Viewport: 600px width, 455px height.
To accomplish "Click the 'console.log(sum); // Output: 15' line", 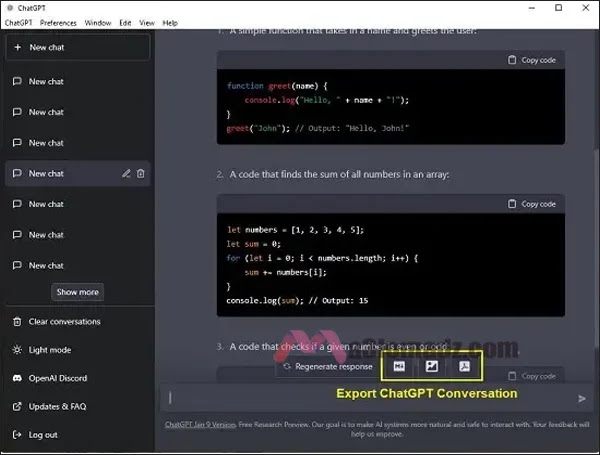I will click(297, 300).
